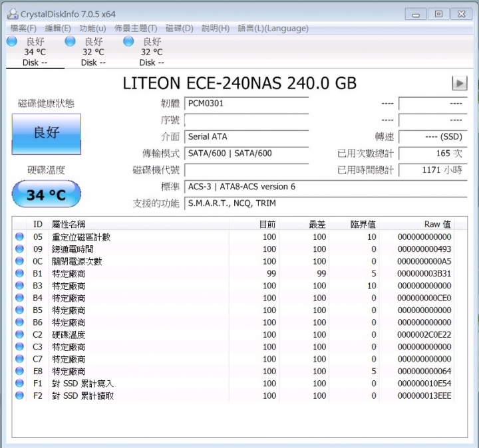Click the 目前 column header
Screen dimensions: 479x448
(254, 224)
